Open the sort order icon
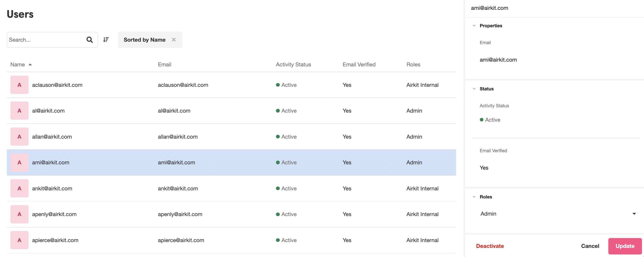The image size is (644, 257). pyautogui.click(x=106, y=40)
